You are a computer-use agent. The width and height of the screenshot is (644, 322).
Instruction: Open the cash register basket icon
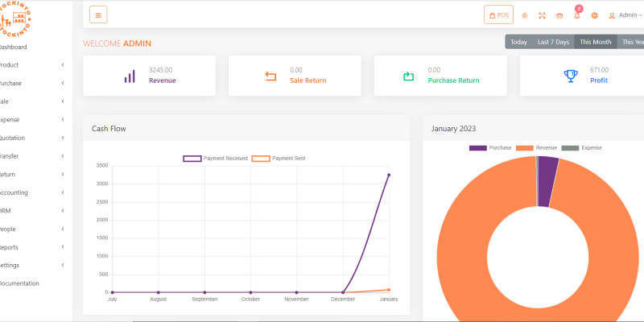[559, 15]
